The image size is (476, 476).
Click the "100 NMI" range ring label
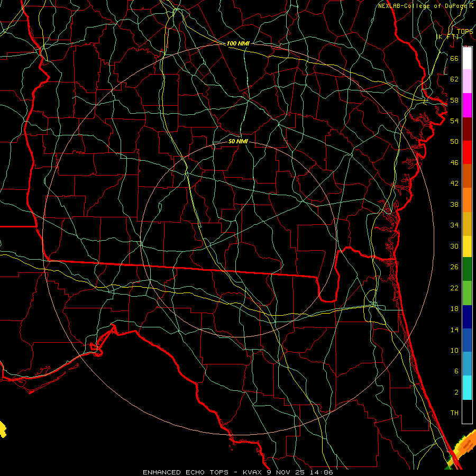coord(238,43)
